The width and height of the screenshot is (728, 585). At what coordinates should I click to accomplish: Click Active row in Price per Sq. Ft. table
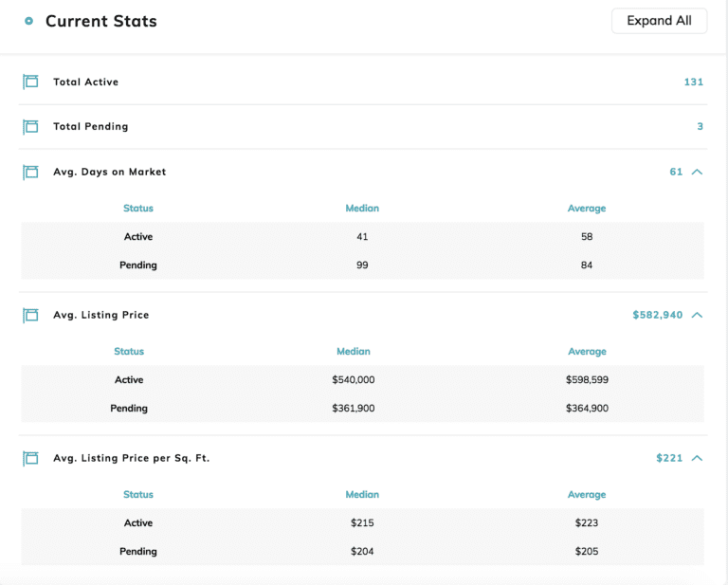[x=362, y=522]
